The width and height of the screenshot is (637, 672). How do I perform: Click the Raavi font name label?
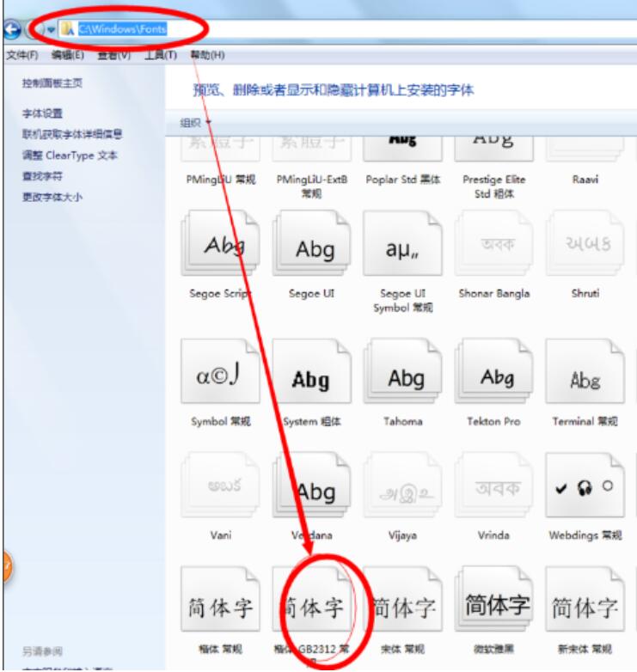coord(585,180)
